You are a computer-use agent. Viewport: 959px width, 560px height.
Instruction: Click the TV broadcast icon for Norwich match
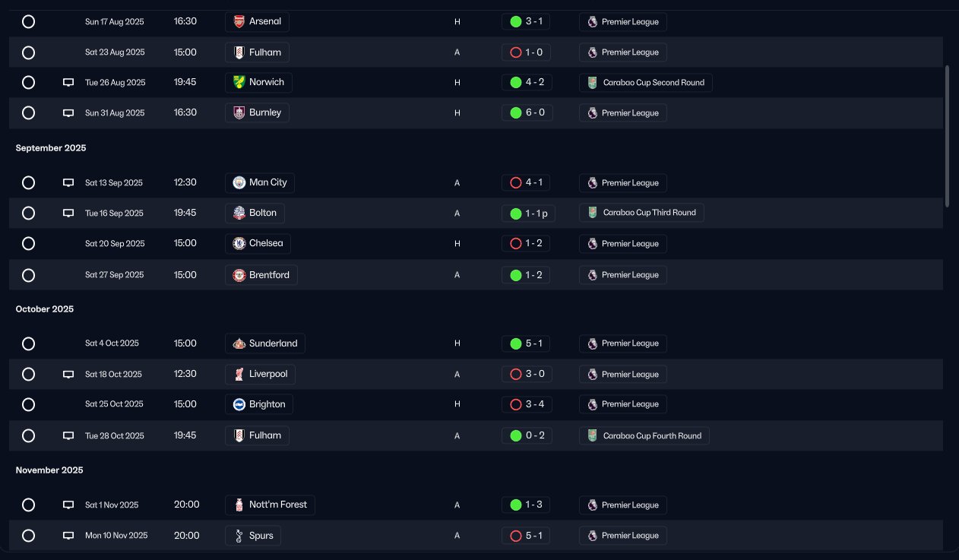coord(68,82)
